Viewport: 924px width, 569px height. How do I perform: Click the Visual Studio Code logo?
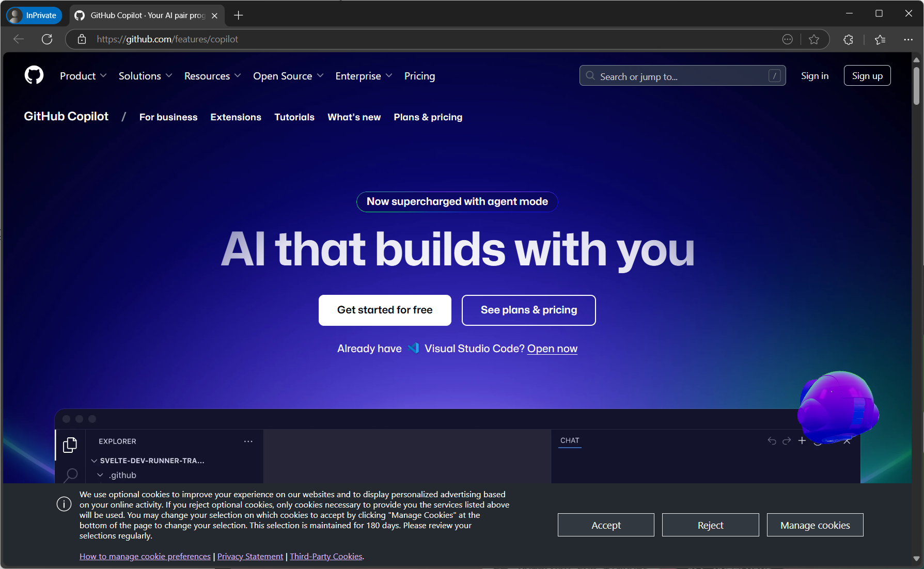413,349
